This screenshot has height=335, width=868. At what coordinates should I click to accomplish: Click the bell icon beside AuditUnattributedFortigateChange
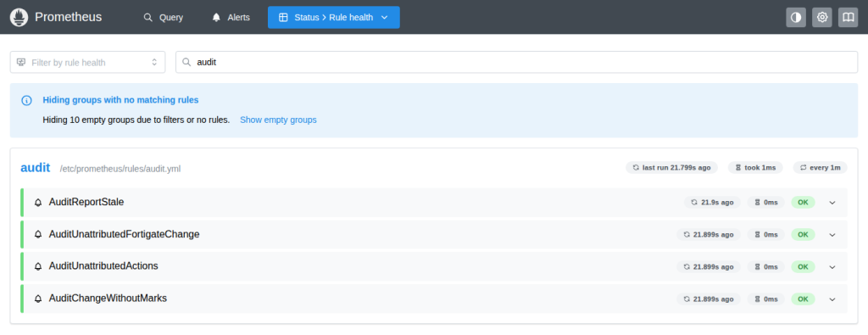click(x=37, y=235)
